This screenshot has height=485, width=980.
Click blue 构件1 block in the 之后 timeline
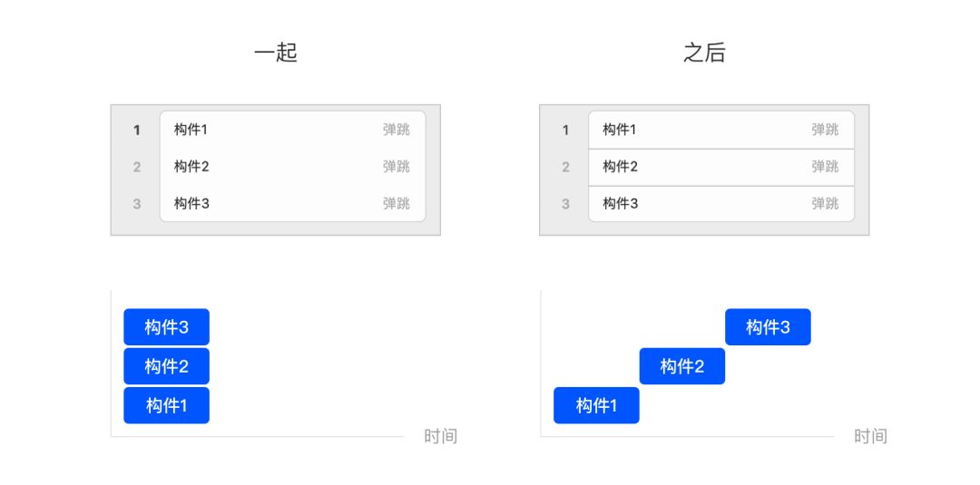point(596,406)
